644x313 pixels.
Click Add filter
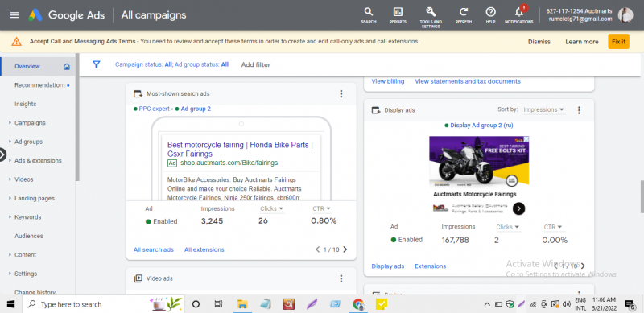pyautogui.click(x=256, y=64)
